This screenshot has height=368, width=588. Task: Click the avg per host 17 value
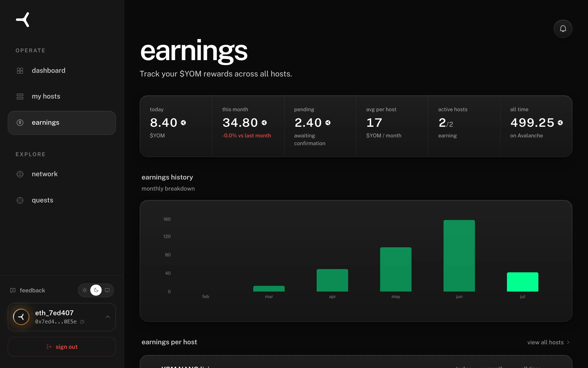click(374, 123)
